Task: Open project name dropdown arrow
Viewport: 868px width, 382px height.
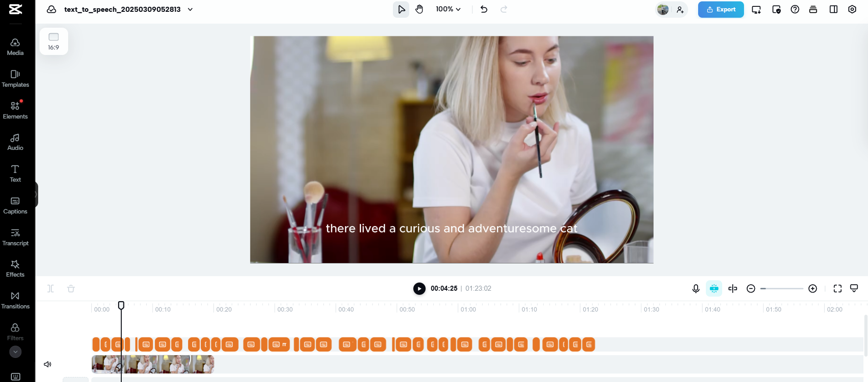Action: point(190,9)
